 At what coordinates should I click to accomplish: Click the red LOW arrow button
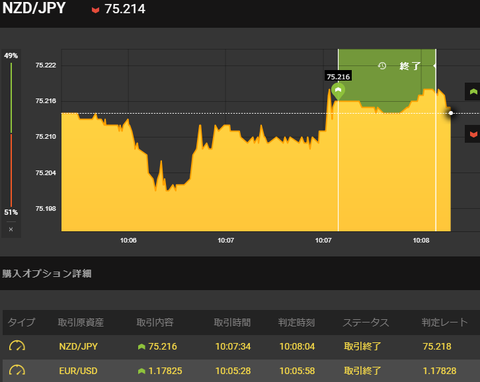pyautogui.click(x=473, y=134)
